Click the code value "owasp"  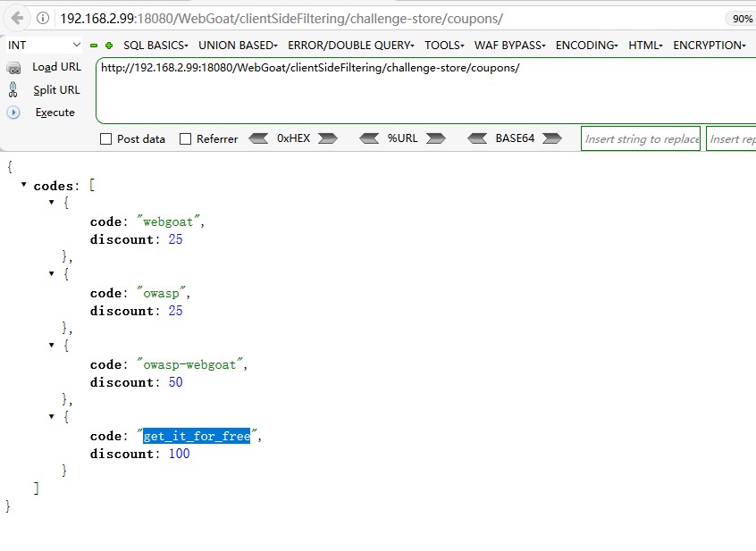[x=161, y=293]
